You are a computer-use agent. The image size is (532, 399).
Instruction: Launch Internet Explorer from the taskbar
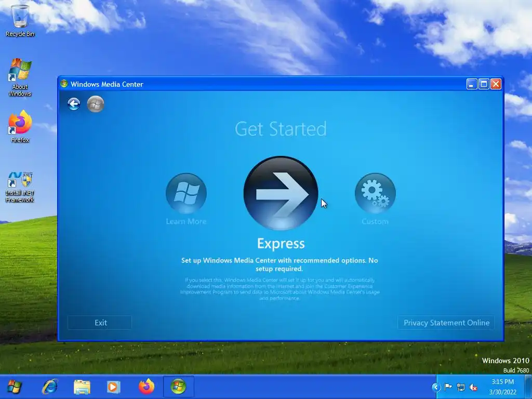point(50,387)
